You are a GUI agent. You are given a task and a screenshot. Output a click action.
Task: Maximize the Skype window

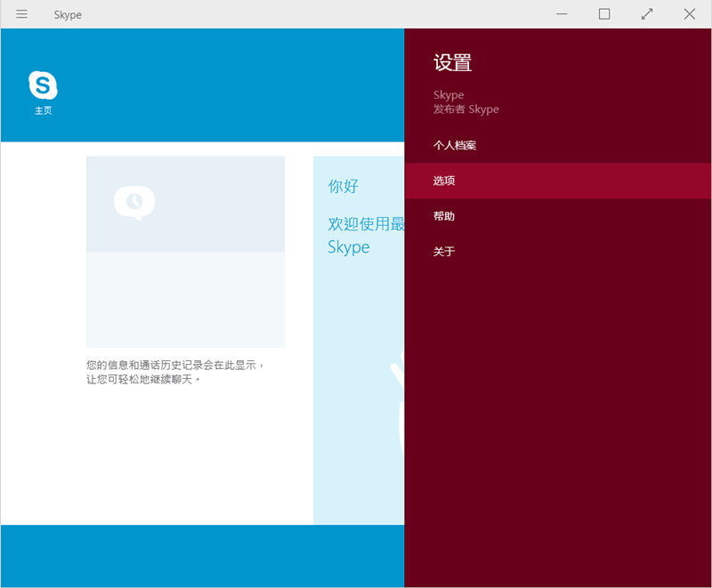click(604, 14)
